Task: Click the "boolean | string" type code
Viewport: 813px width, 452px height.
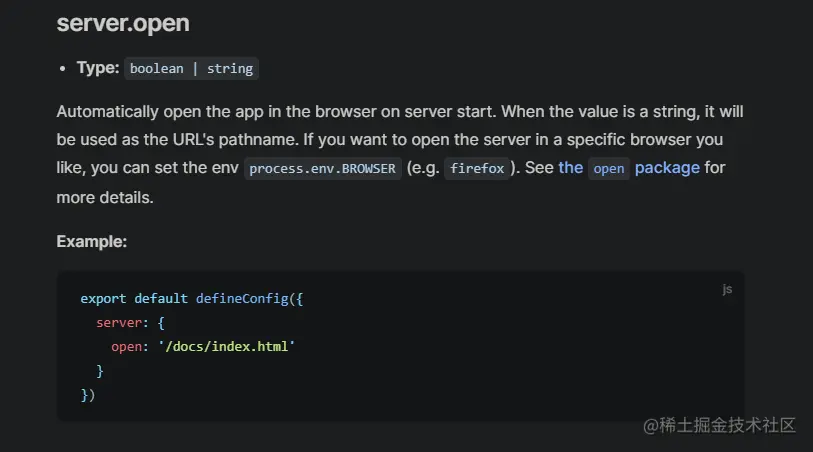Action: tap(191, 68)
